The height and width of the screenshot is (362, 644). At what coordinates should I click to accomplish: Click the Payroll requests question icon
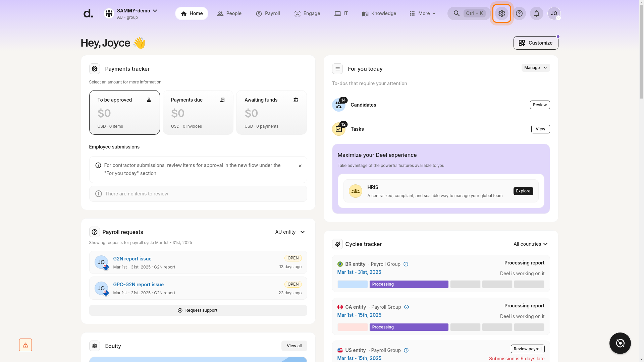(95, 232)
